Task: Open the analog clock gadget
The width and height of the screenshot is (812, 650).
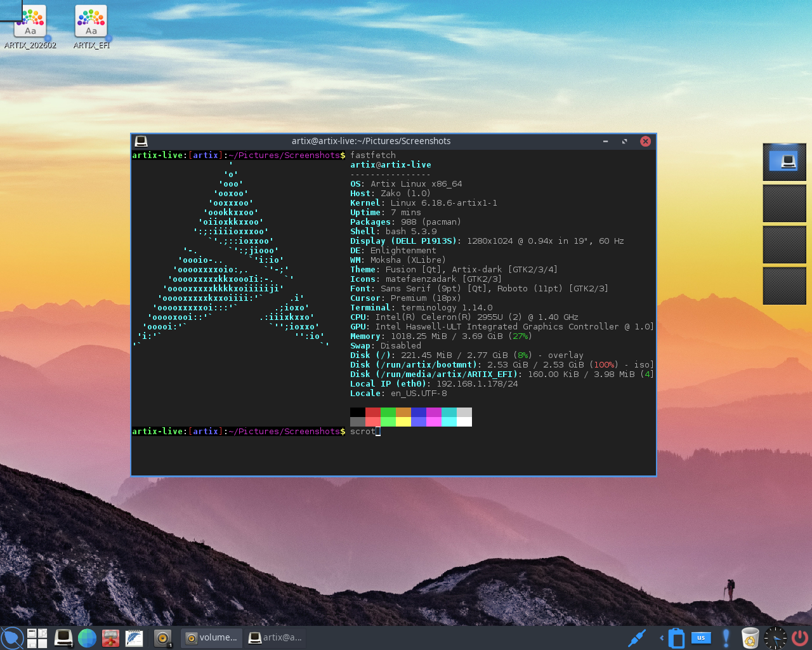Action: click(x=775, y=638)
